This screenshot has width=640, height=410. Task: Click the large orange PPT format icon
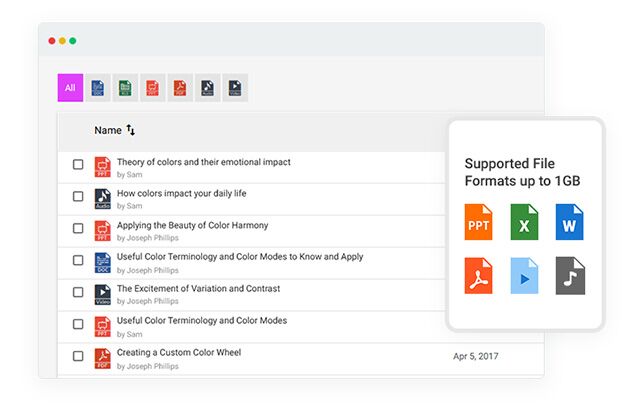click(x=478, y=222)
